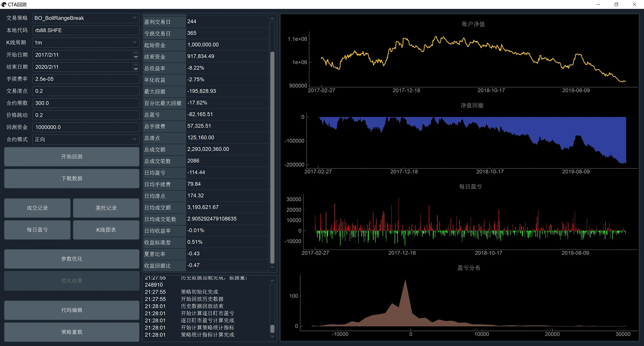Increase the 开始日期 with the up arrow
The height and width of the screenshot is (346, 644).
tap(136, 53)
